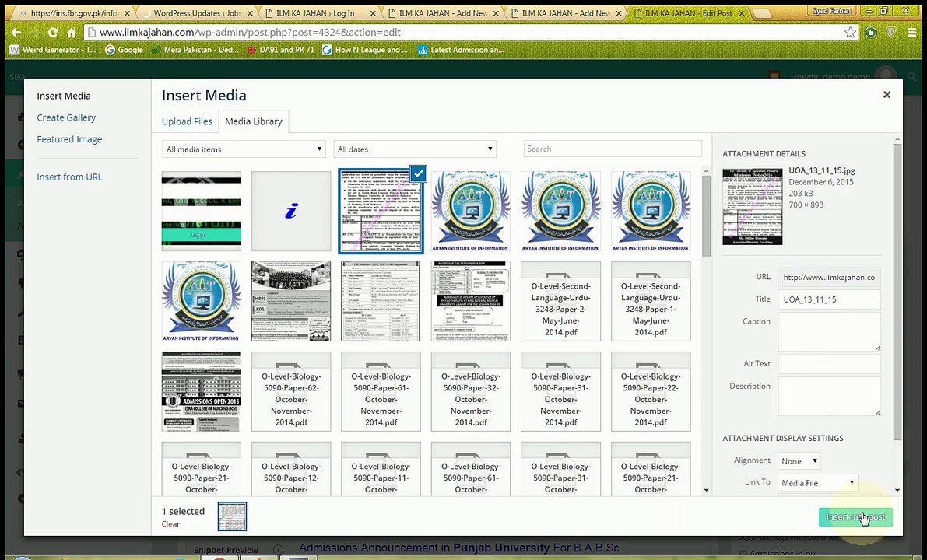
Task: Open DA91 and PR 71 bookmark
Action: coord(280,50)
